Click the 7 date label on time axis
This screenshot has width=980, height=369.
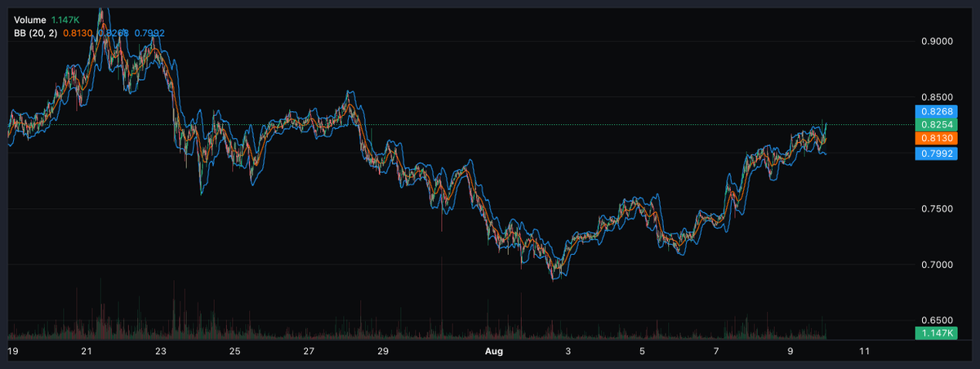pyautogui.click(x=716, y=351)
